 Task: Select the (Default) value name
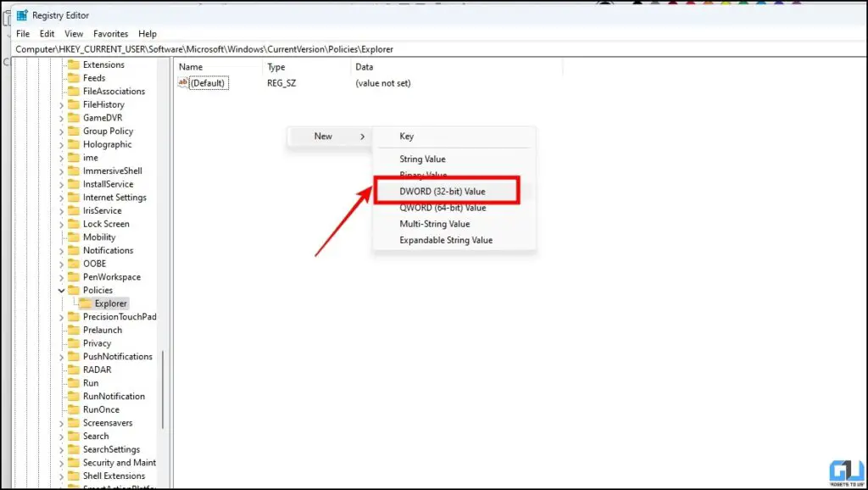(x=208, y=83)
